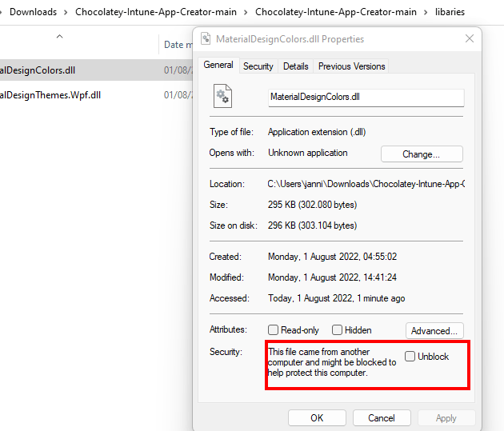Navigate to Downloads in the breadcrumb path
This screenshot has width=504, height=431.
(33, 12)
